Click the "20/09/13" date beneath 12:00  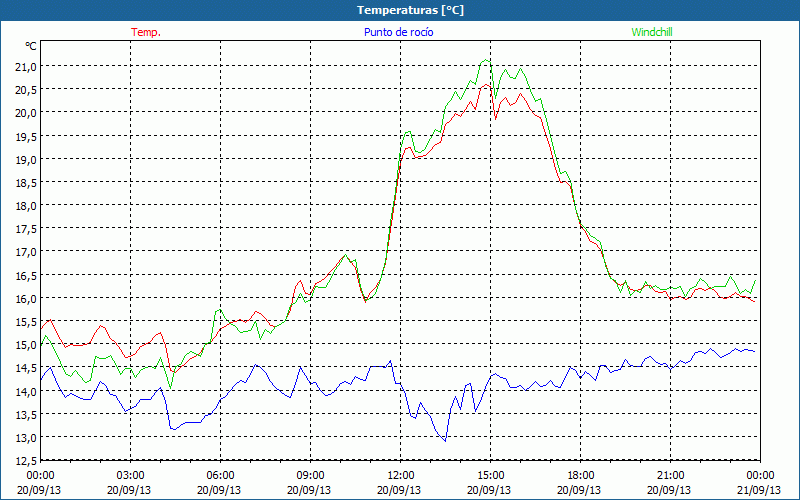coord(399,490)
